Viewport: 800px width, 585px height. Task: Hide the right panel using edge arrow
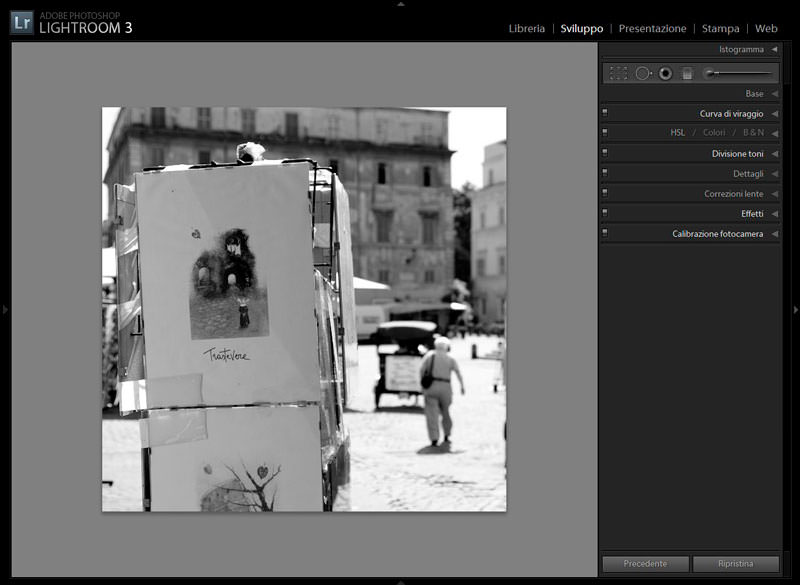click(795, 310)
